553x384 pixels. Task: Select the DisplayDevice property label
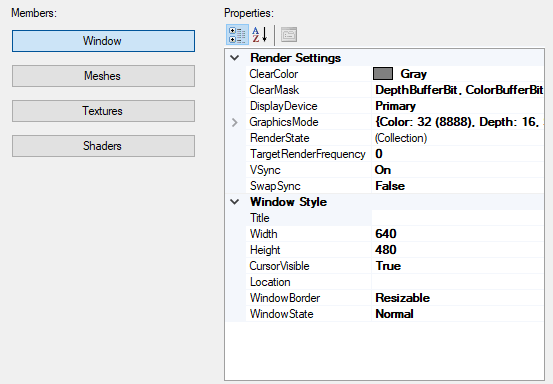pyautogui.click(x=284, y=106)
